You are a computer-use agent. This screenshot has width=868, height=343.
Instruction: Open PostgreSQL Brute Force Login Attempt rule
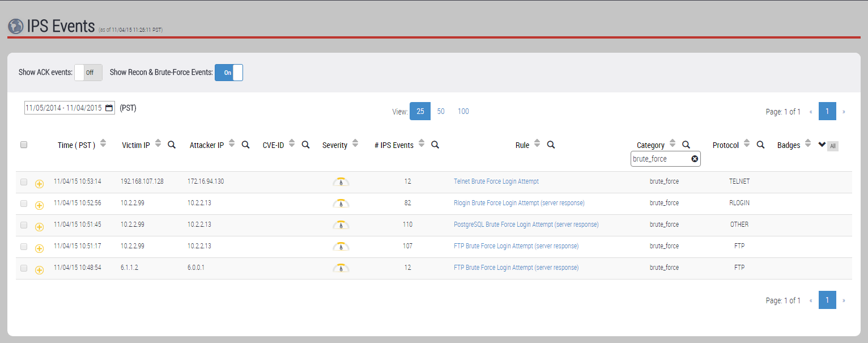point(526,225)
